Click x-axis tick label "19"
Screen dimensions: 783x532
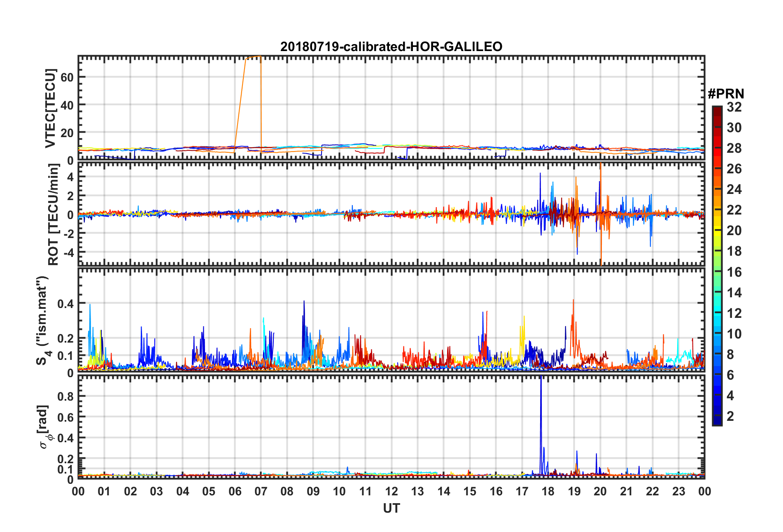click(x=574, y=491)
